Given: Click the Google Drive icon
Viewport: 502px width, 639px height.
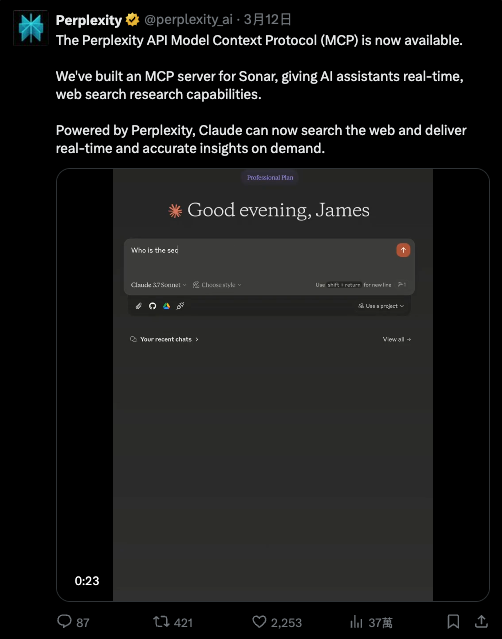Looking at the screenshot, I should 166,306.
